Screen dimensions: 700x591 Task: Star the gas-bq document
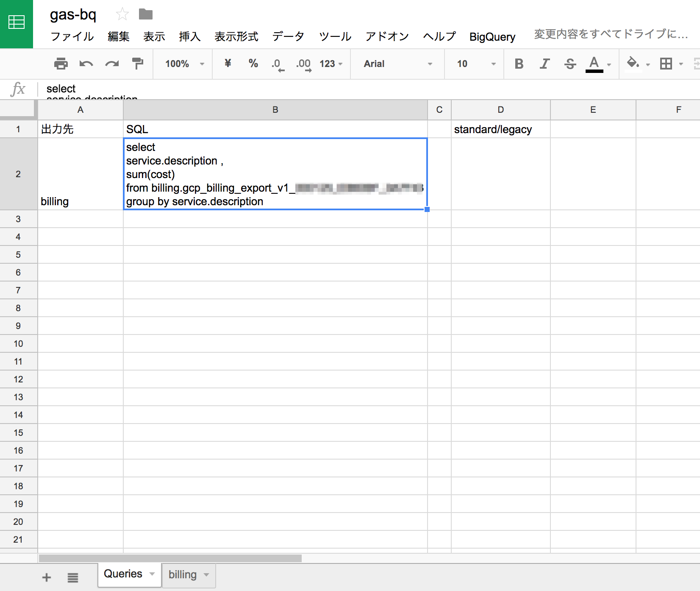click(x=122, y=14)
